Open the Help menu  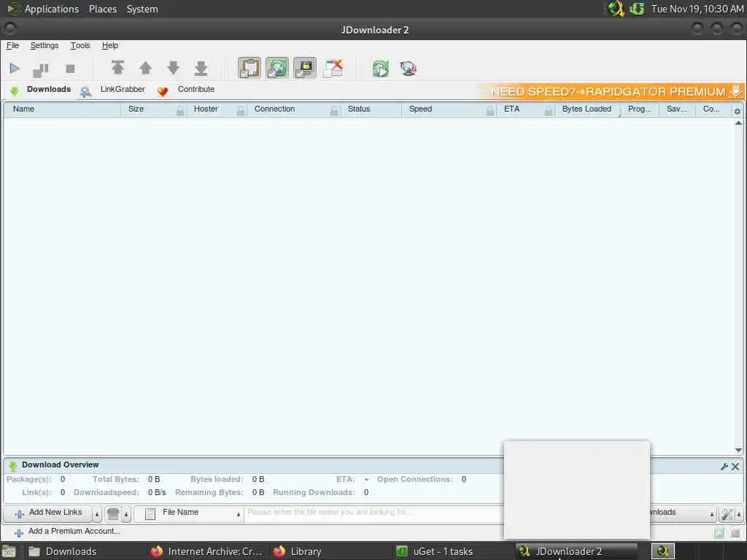(x=110, y=46)
